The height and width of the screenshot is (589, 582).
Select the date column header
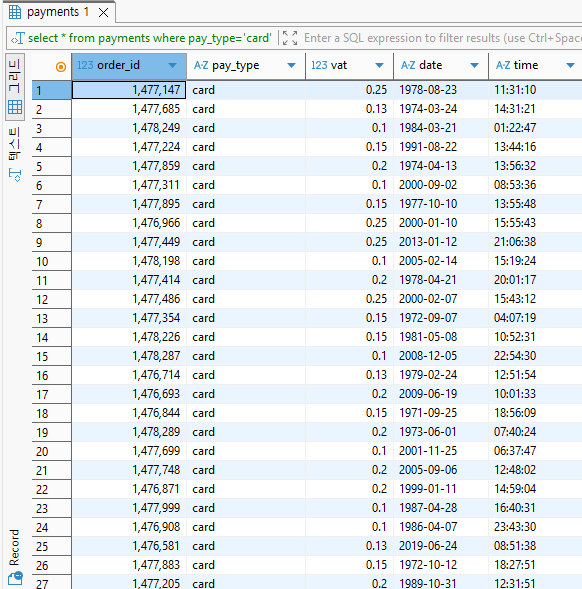[x=441, y=66]
